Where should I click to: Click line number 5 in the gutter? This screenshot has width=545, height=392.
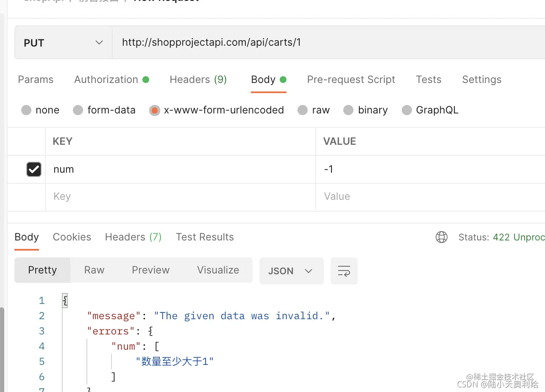(x=42, y=362)
